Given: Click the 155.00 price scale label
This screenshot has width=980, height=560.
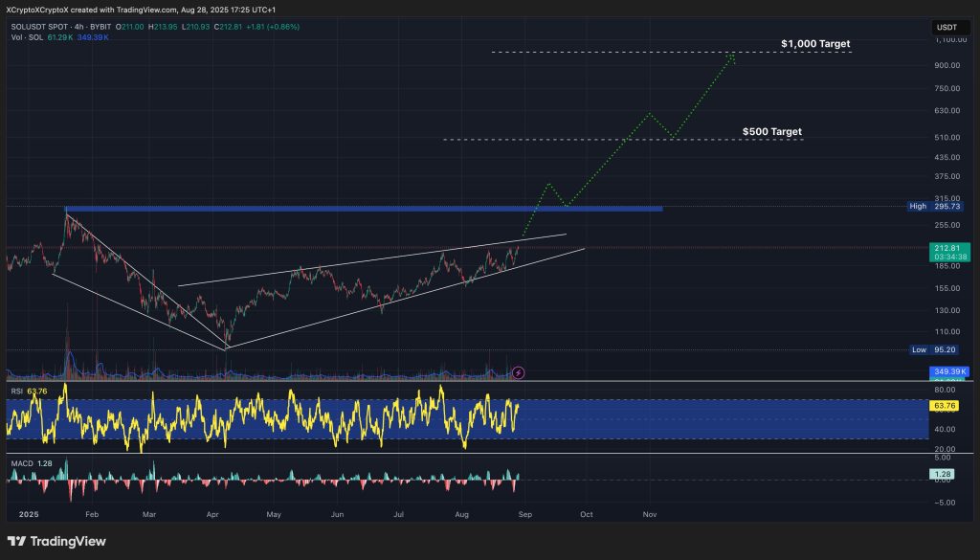Looking at the screenshot, I should pyautogui.click(x=947, y=288).
